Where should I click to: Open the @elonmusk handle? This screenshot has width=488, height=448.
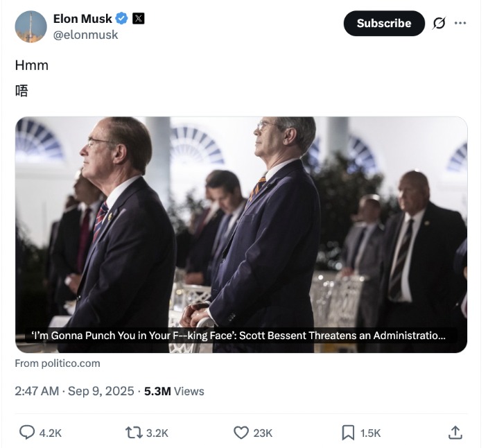85,35
